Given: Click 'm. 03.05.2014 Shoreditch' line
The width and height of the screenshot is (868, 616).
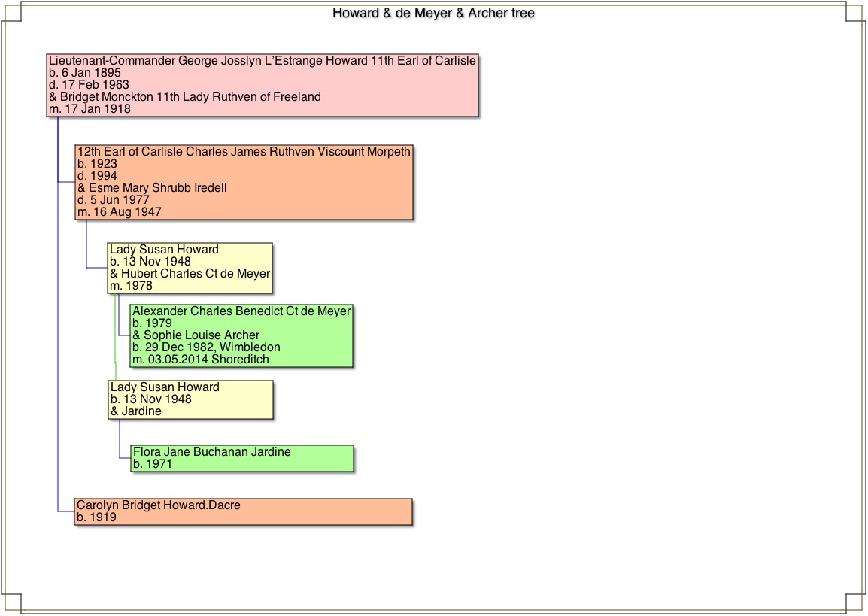Looking at the screenshot, I should [200, 360].
